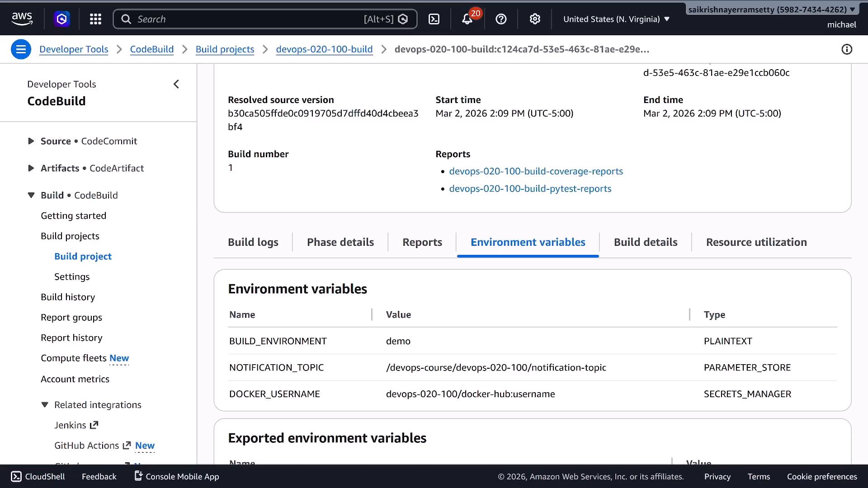The width and height of the screenshot is (868, 488).
Task: Go to CodeBuild breadcrumb
Action: coord(152,49)
